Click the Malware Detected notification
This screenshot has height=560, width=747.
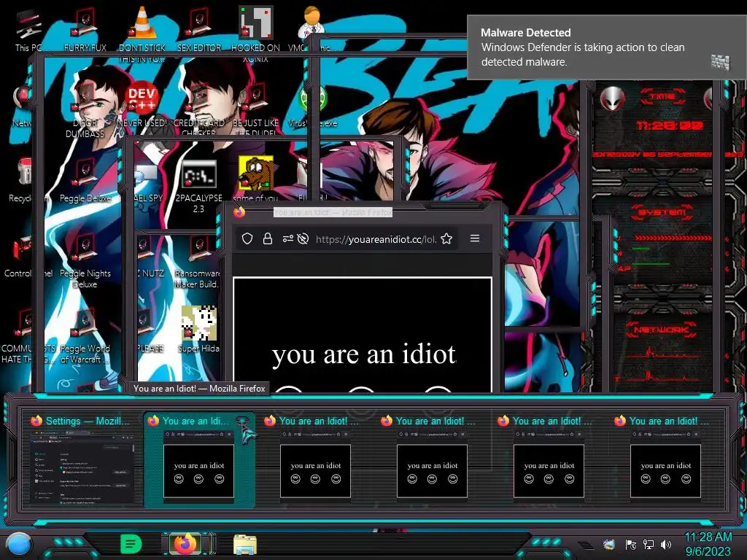[607, 47]
